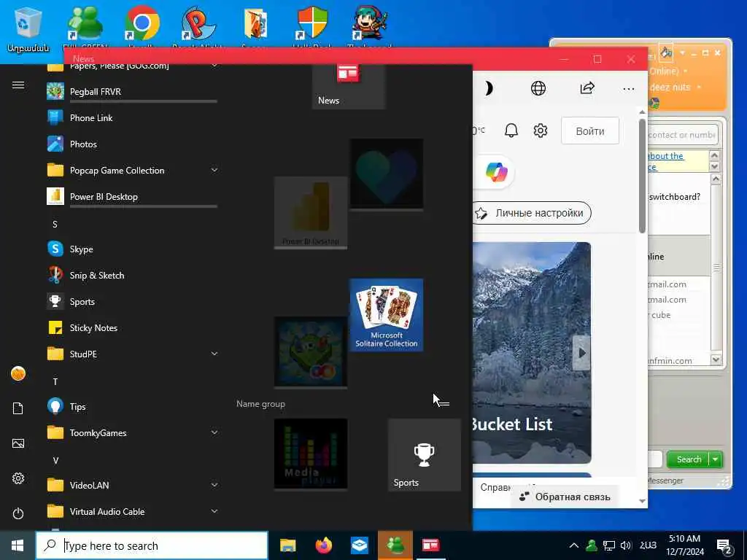The width and height of the screenshot is (747, 560).
Task: Click the share icon in News toolbar
Action: (x=587, y=88)
